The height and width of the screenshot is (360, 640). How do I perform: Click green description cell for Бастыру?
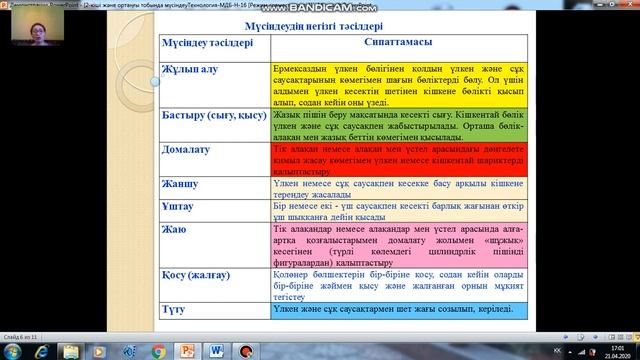click(x=399, y=125)
